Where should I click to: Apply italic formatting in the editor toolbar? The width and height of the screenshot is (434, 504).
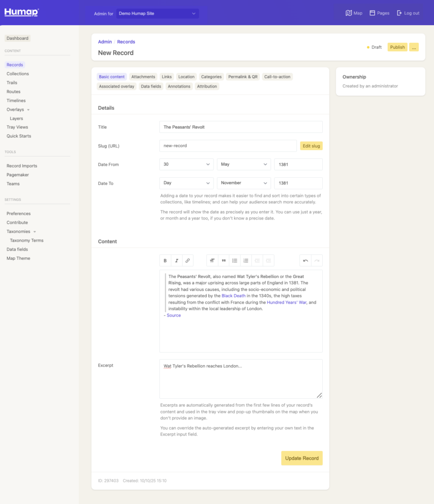coord(177,260)
